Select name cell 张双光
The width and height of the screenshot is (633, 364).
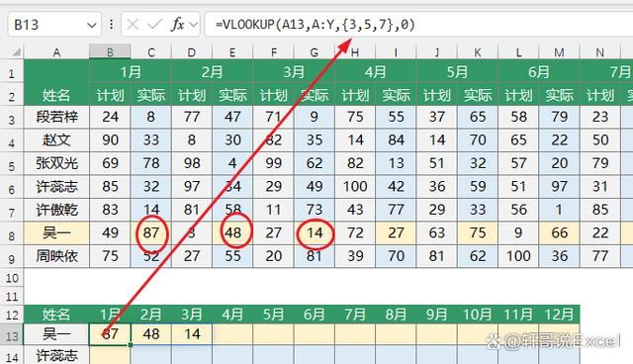tap(56, 163)
